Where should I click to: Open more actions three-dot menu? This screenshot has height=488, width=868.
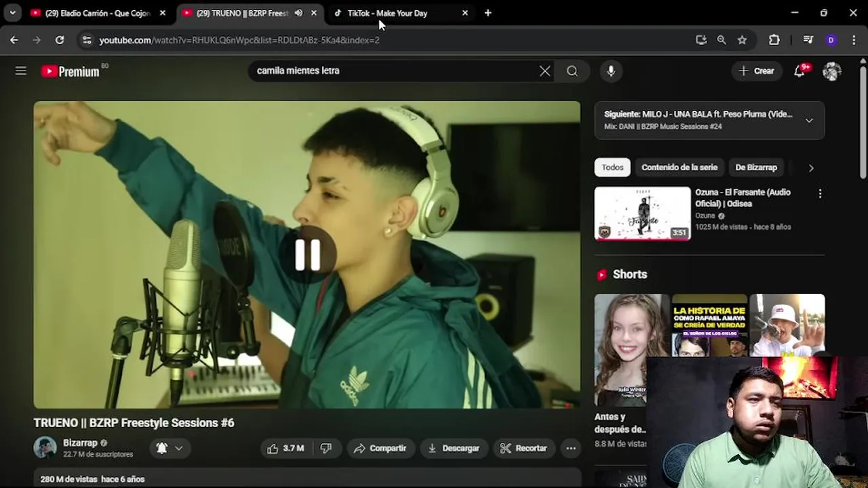(571, 448)
